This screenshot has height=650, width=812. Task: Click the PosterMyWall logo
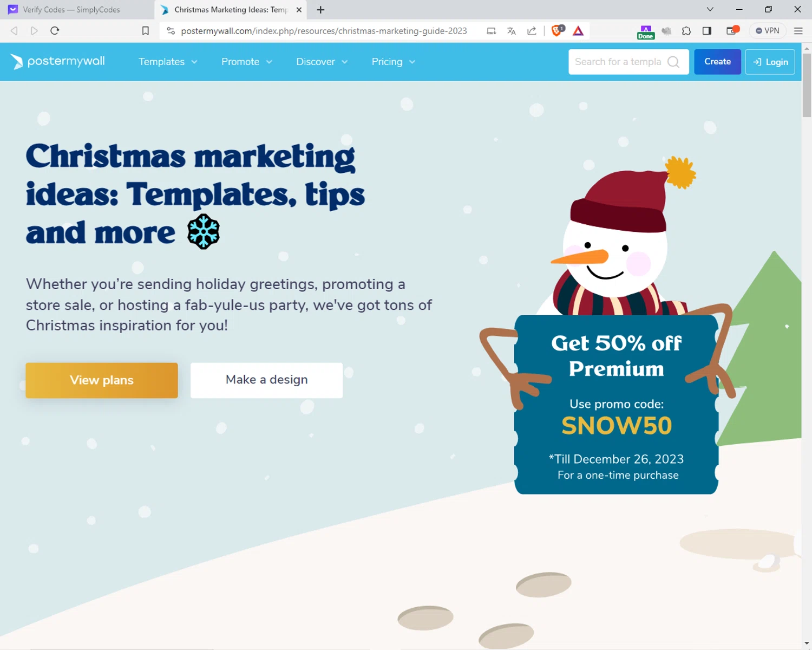pos(58,62)
